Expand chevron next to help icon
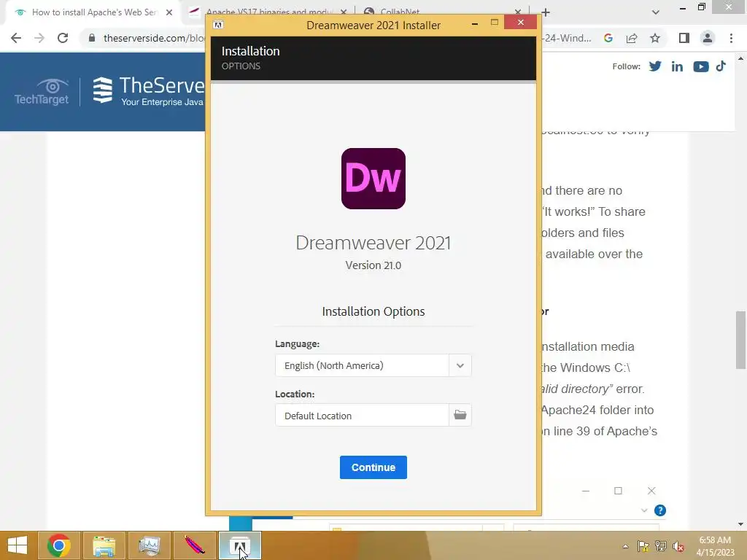This screenshot has height=560, width=747. tap(644, 510)
